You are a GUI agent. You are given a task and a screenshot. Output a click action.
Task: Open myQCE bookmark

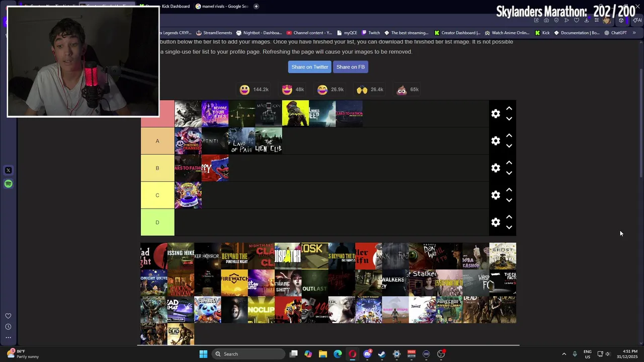(x=347, y=33)
